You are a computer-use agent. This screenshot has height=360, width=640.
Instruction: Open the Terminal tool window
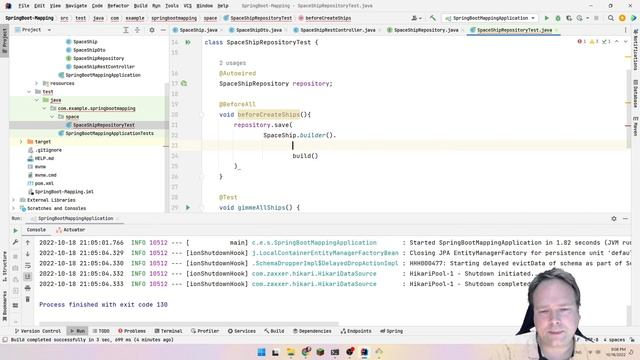(168, 331)
